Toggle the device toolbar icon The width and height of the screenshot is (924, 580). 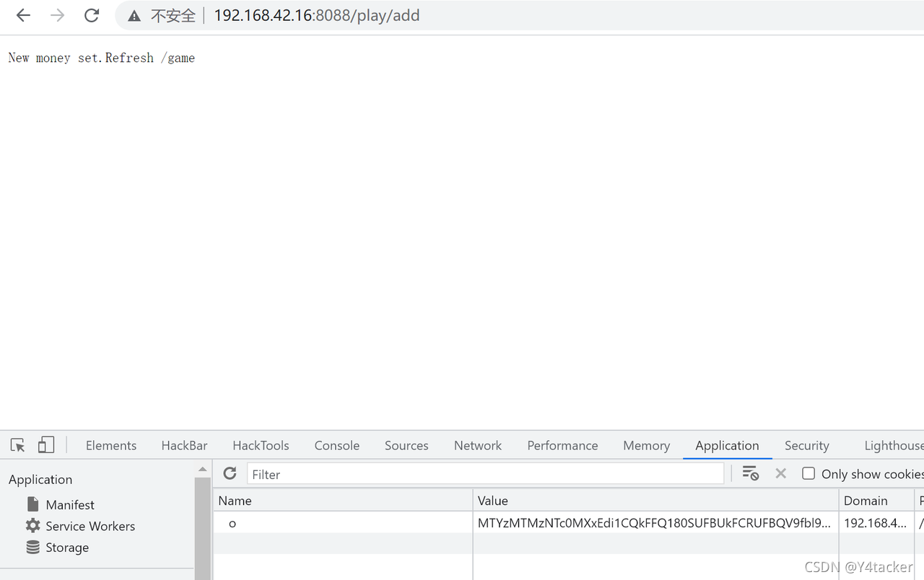click(46, 444)
